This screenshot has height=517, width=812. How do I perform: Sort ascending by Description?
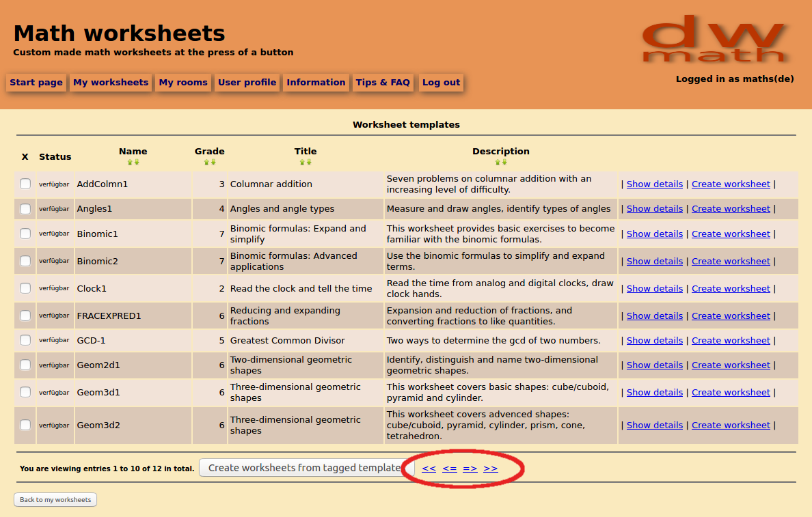pos(497,162)
